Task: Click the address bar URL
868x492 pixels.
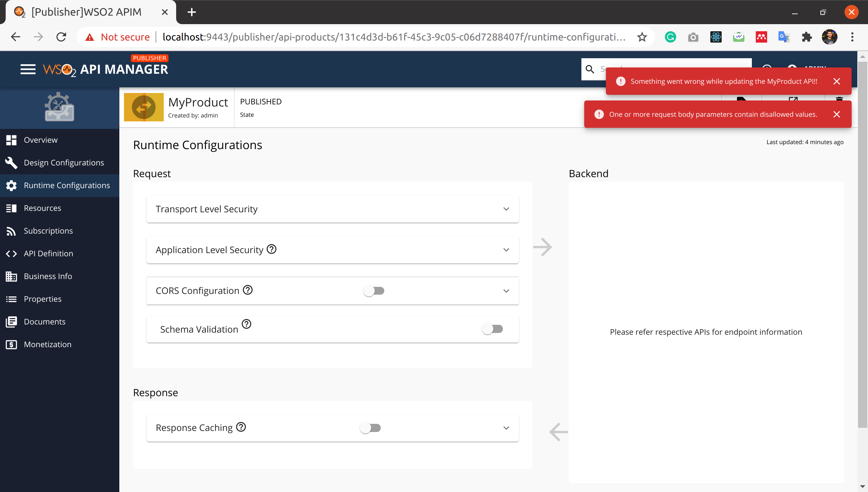Action: [394, 37]
